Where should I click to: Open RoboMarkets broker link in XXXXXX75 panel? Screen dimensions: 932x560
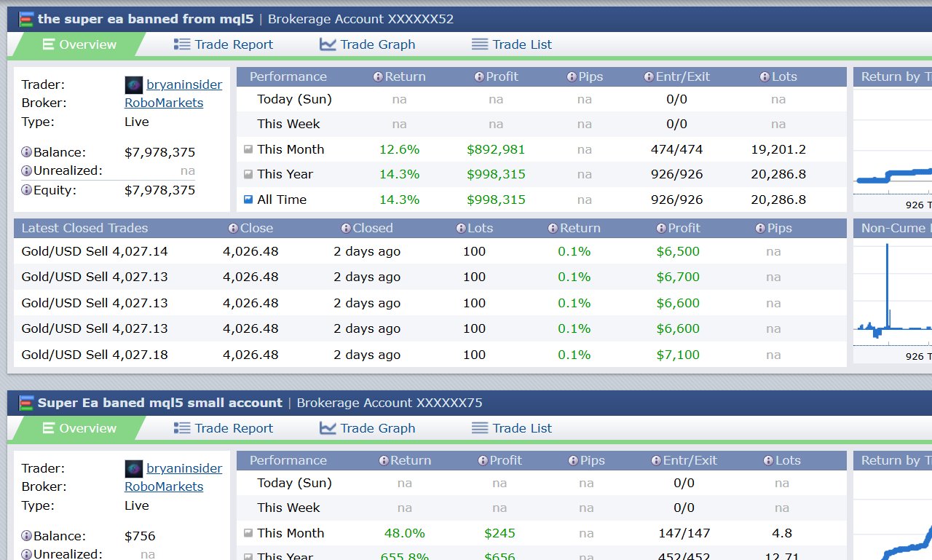point(164,486)
